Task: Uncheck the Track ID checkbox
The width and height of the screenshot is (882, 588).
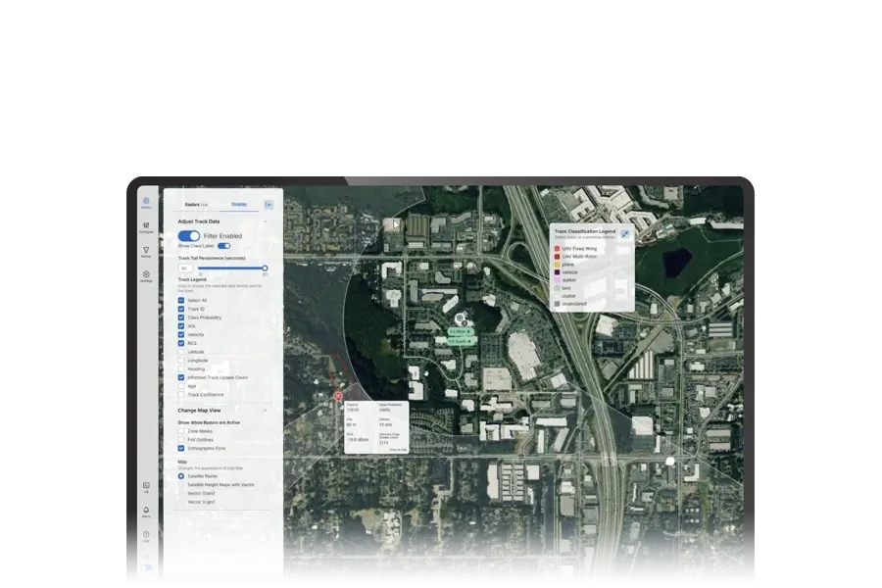Action: [181, 309]
